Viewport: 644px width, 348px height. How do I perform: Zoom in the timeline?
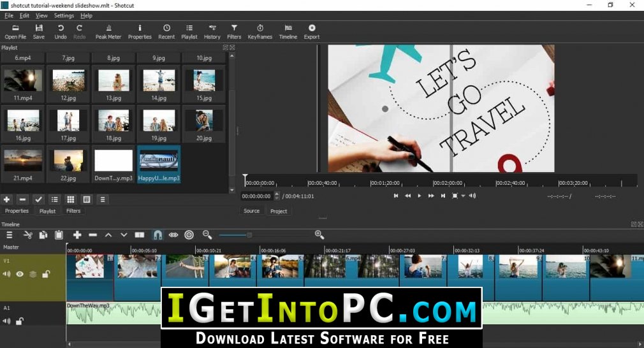pos(319,235)
